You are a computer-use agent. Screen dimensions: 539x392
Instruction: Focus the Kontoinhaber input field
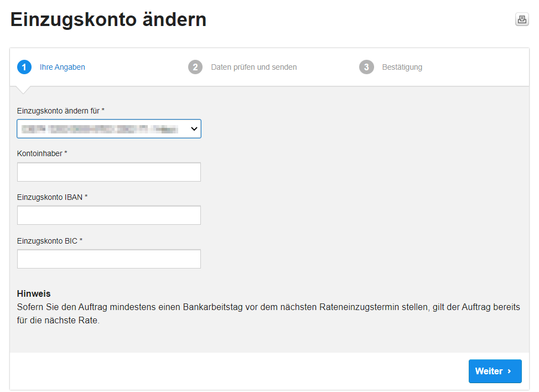(x=109, y=172)
